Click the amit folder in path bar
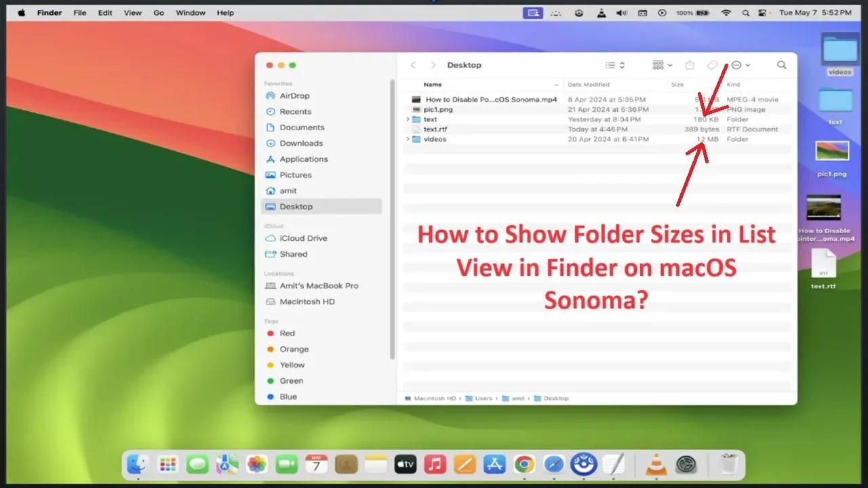868x488 pixels. coord(513,399)
